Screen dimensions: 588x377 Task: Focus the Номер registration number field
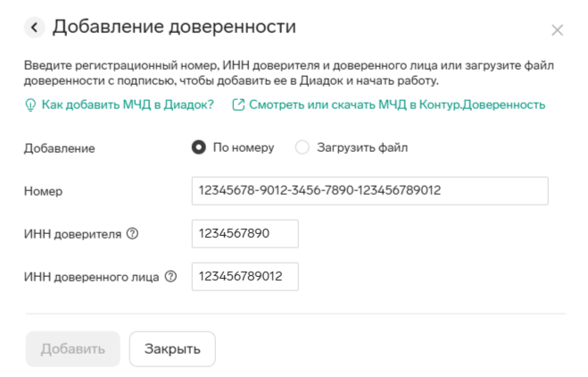click(x=369, y=191)
